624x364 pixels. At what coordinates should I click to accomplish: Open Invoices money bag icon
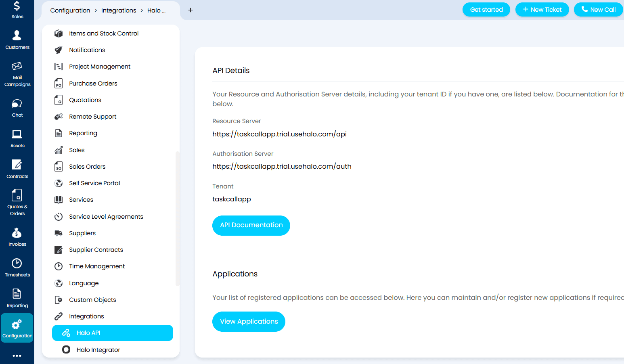coord(17,233)
